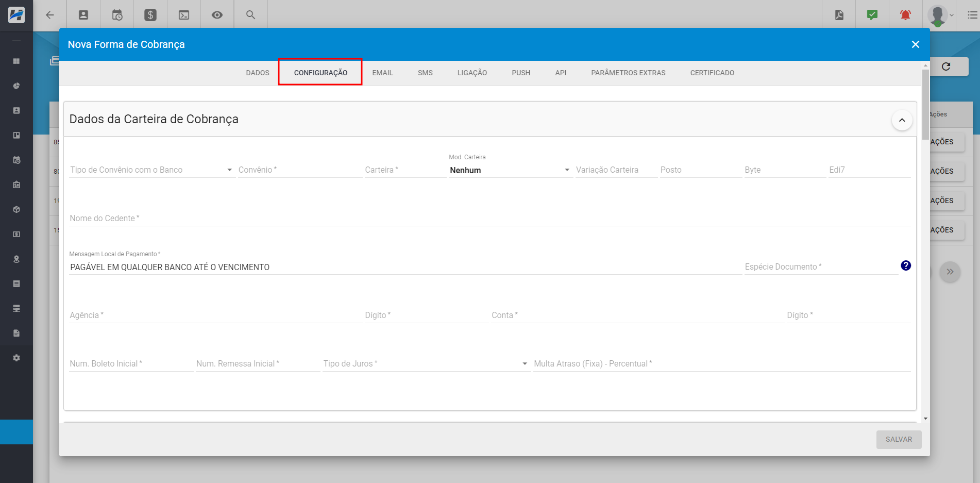Screen dimensions: 980x483
Task: Open the dollar sign finance icon
Action: 150,15
